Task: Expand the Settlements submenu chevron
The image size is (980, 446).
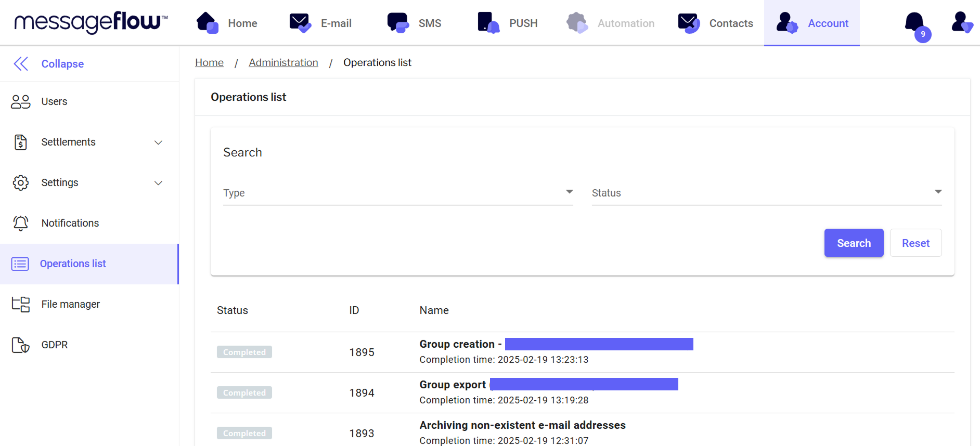Action: click(159, 142)
